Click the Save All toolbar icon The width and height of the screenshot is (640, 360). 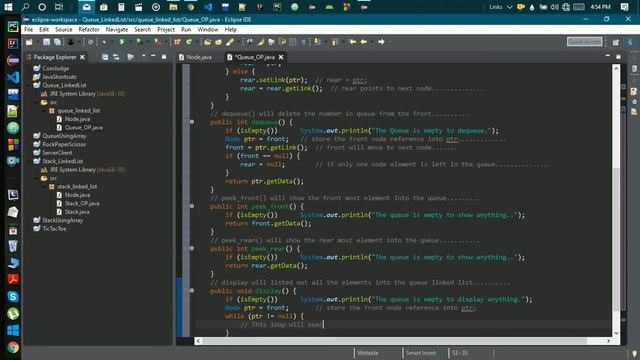tap(57, 42)
